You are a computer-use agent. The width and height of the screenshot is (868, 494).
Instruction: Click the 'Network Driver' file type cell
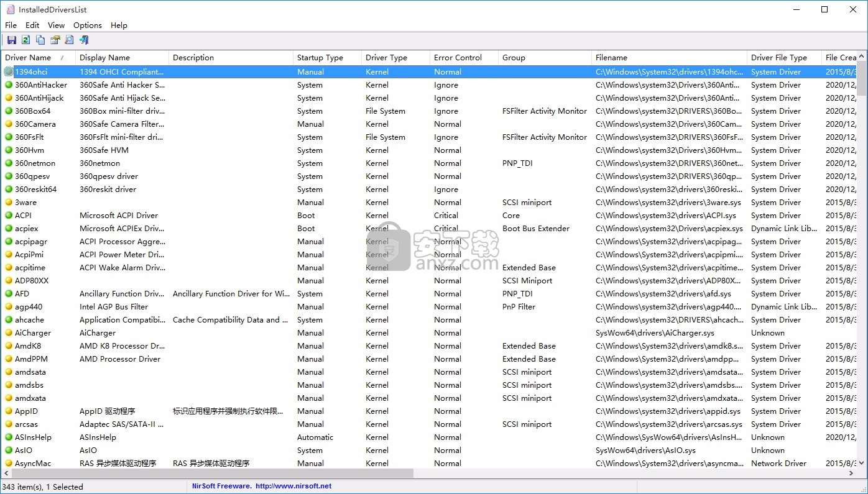(x=778, y=464)
